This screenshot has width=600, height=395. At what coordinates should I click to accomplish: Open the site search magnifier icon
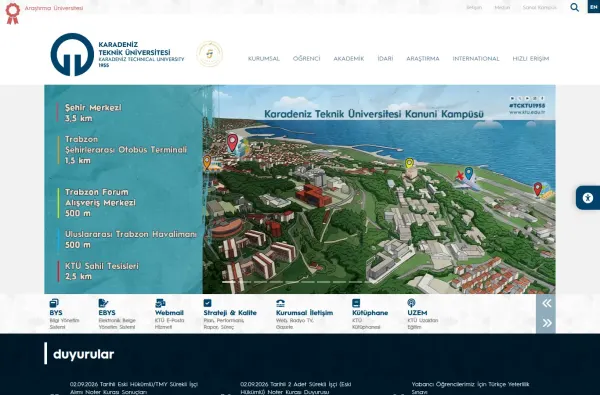pyautogui.click(x=574, y=7)
